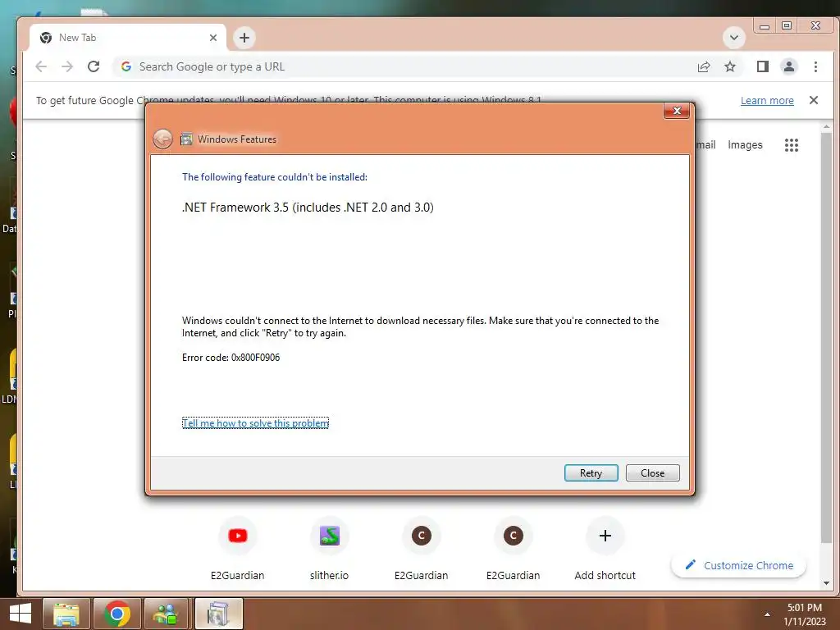Open File Explorer from the taskbar

point(66,614)
